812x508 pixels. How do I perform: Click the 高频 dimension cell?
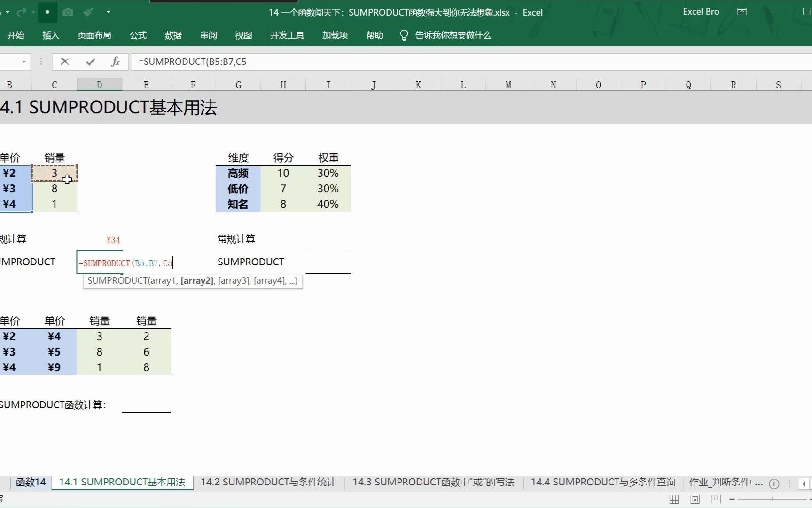point(238,173)
